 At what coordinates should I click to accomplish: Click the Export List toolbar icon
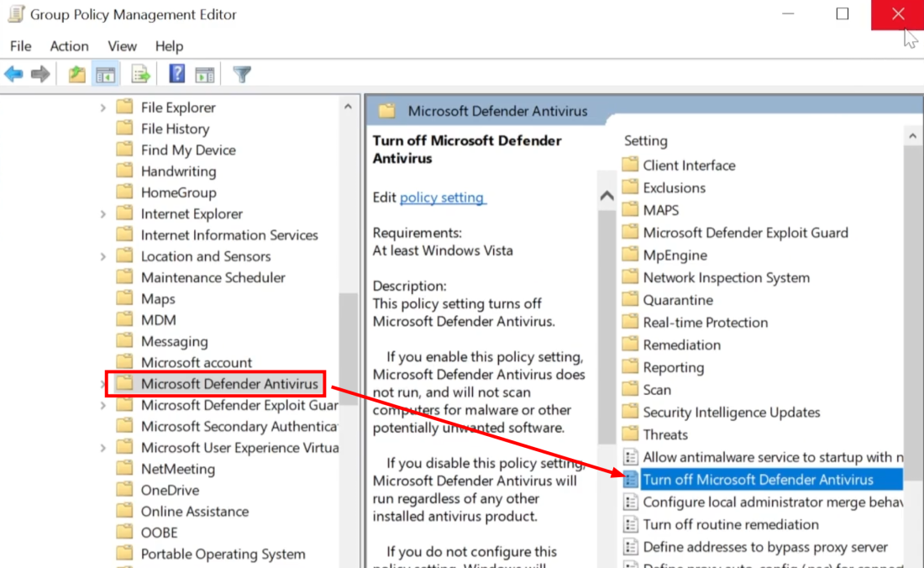tap(140, 75)
